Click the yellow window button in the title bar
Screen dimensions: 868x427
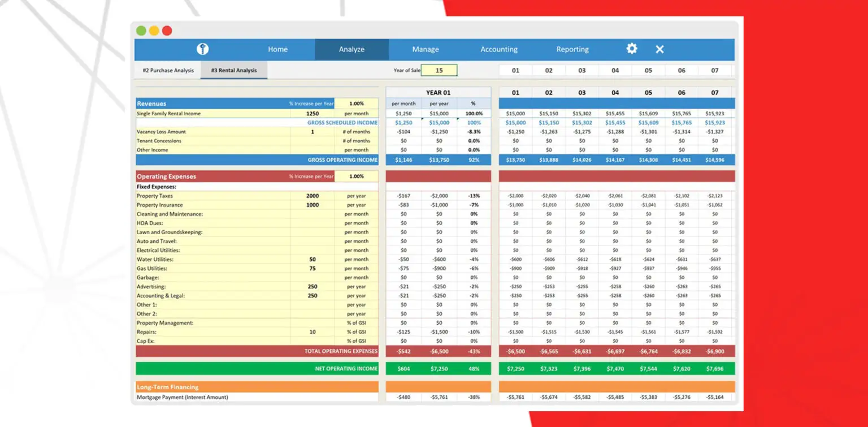tap(154, 31)
